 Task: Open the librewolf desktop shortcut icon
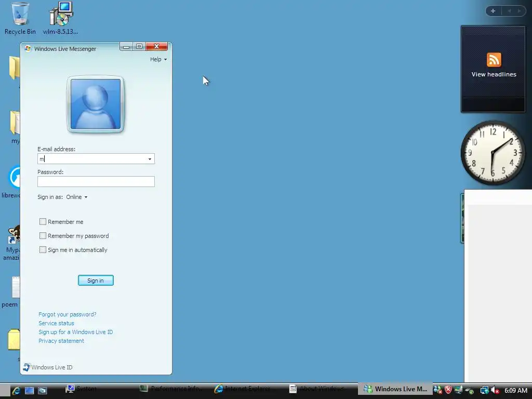11,182
